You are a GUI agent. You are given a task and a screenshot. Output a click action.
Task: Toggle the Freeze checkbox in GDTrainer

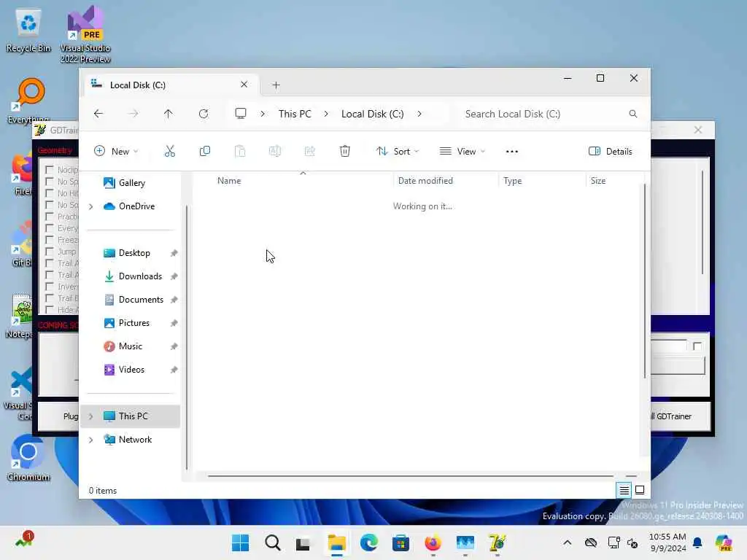pyautogui.click(x=49, y=239)
